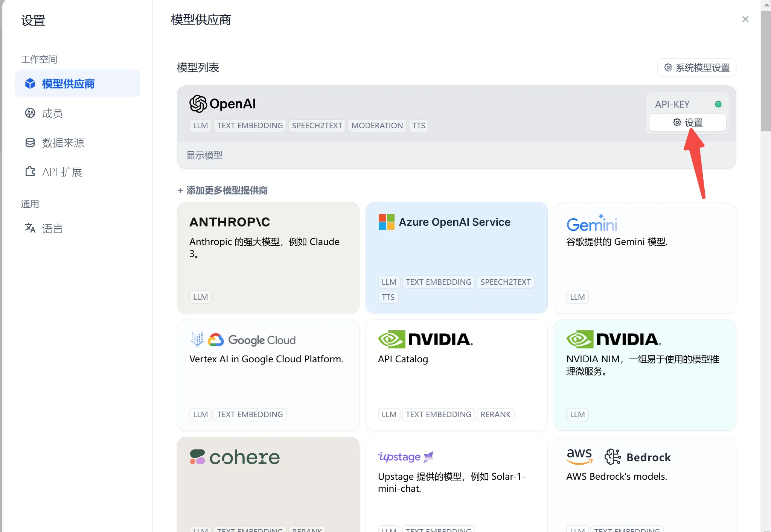Viewport: 771px width, 532px height.
Task: Click the 模型列表 heading
Action: 198,68
